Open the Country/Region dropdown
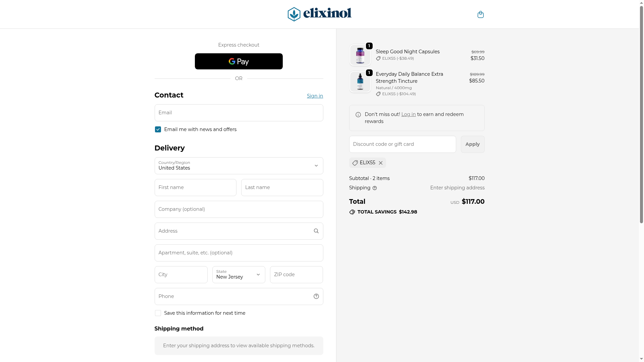This screenshot has height=362, width=644. pyautogui.click(x=238, y=166)
